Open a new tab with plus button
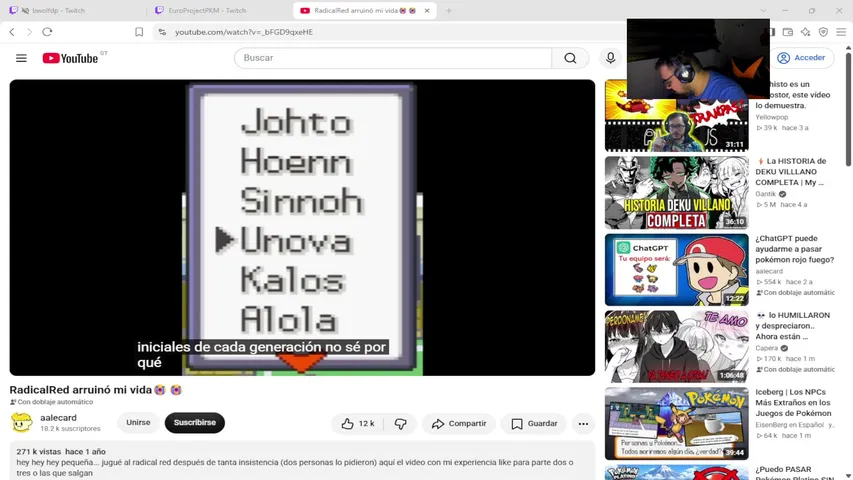This screenshot has width=853, height=480. click(x=449, y=10)
